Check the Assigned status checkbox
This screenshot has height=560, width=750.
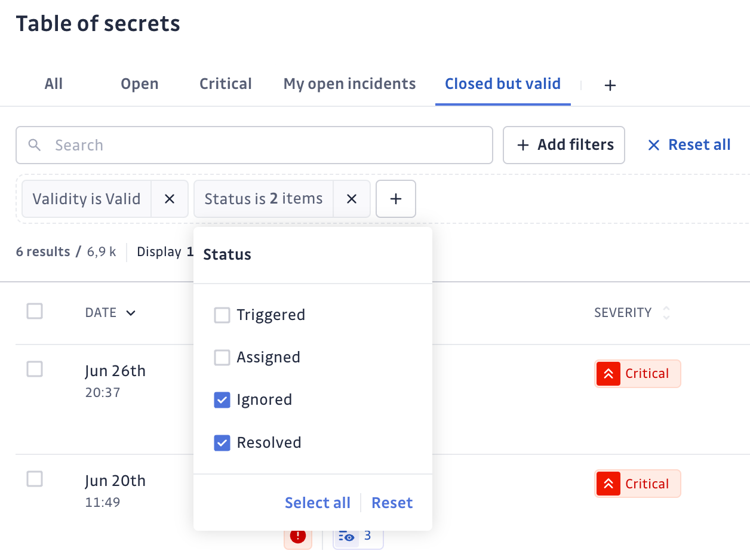click(222, 357)
